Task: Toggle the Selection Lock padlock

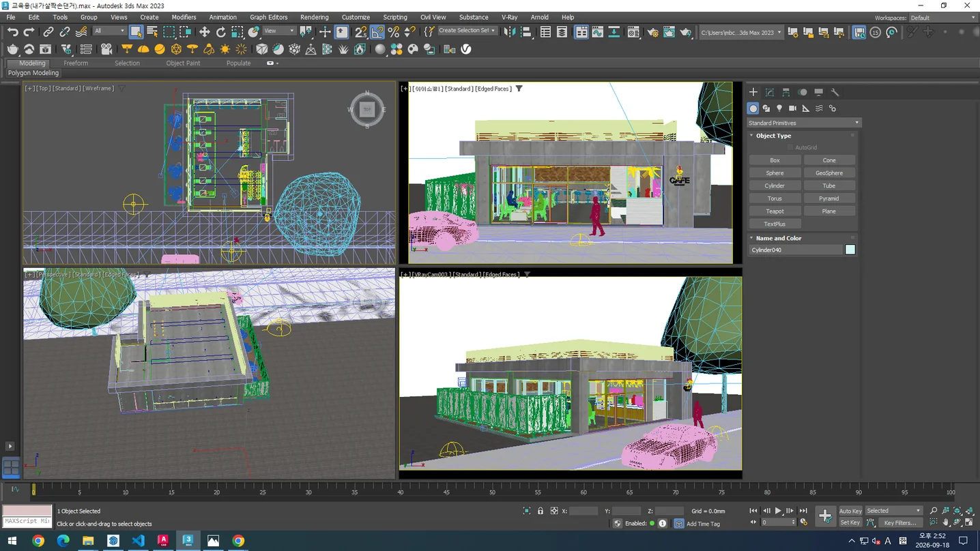Action: pos(541,511)
